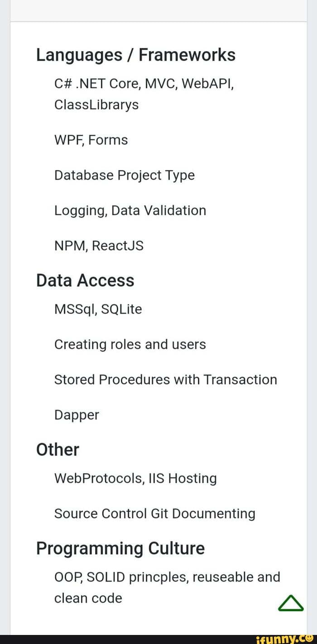Select the MSSql, SQLite entry
The image size is (317, 644).
pos(98,310)
